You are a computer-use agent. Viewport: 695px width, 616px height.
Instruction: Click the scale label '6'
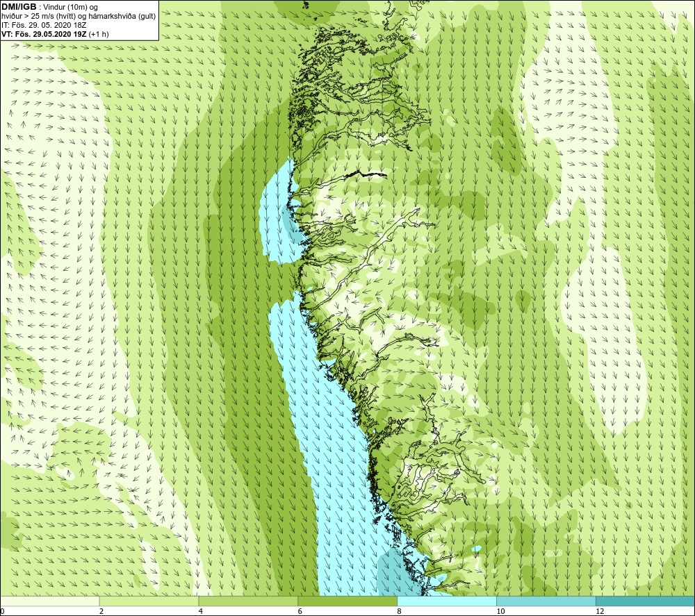coord(300,611)
